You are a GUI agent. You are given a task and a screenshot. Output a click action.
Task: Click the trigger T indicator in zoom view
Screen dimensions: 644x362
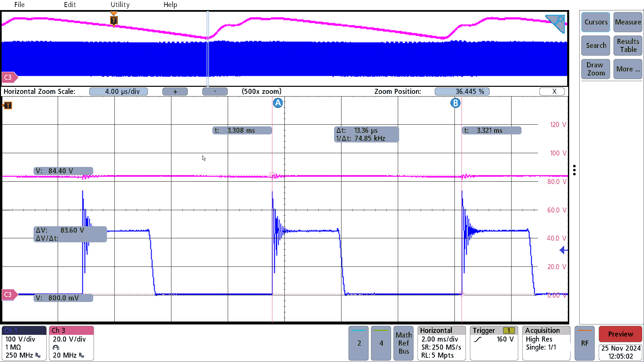[x=7, y=106]
